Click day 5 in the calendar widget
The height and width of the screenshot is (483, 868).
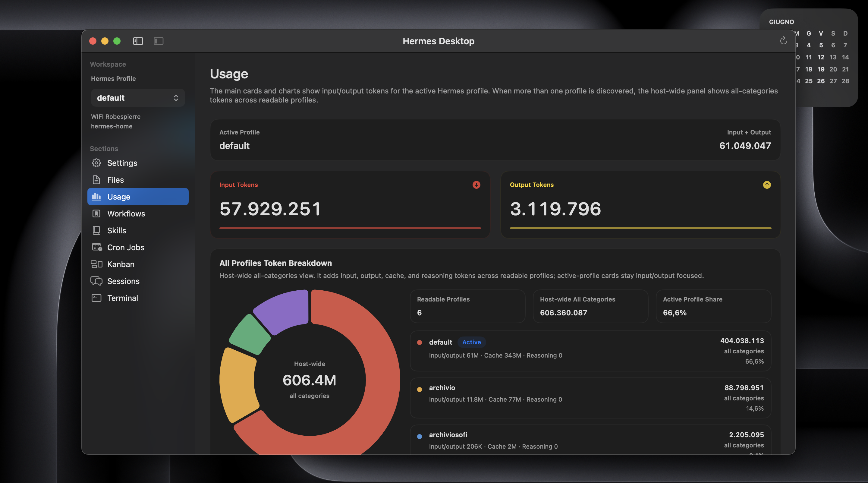pyautogui.click(x=821, y=45)
